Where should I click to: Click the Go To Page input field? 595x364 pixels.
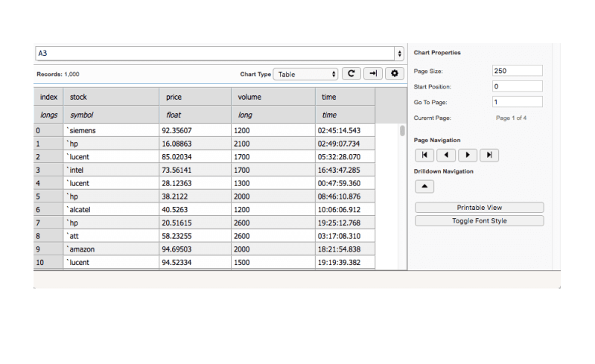[x=518, y=102]
